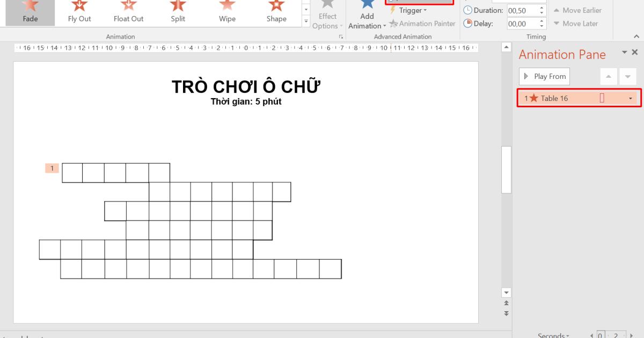The width and height of the screenshot is (644, 338).
Task: Open the Add Animation gallery
Action: (367, 16)
